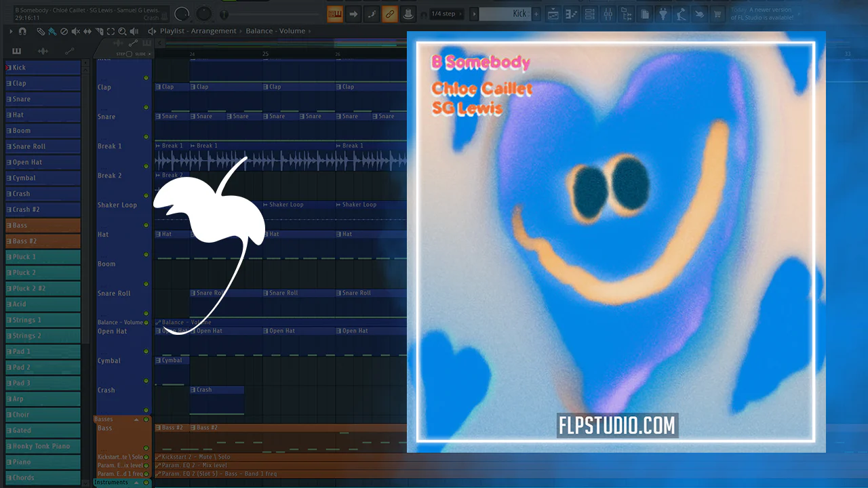Mute the Basses group track
This screenshot has width=868, height=488.
click(146, 420)
